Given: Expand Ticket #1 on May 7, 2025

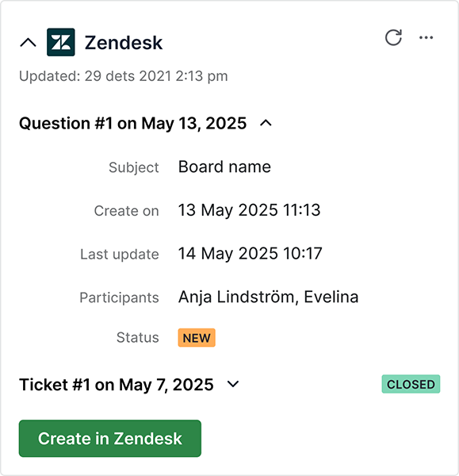Looking at the screenshot, I should click(233, 384).
